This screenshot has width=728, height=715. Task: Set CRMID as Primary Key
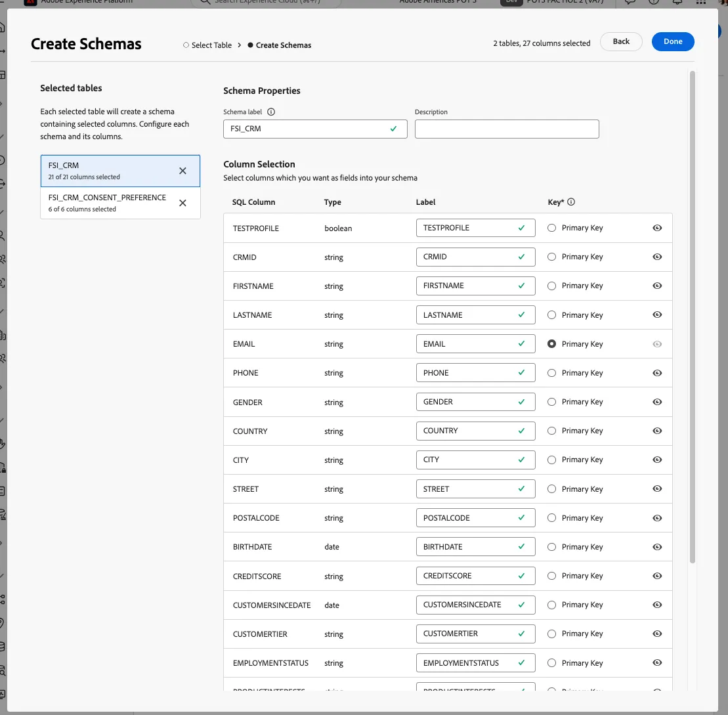[x=551, y=257]
